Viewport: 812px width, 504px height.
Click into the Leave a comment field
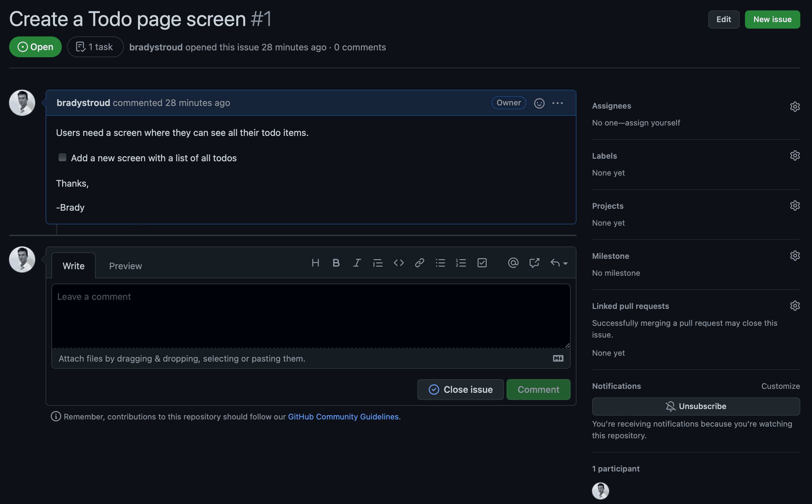(310, 316)
